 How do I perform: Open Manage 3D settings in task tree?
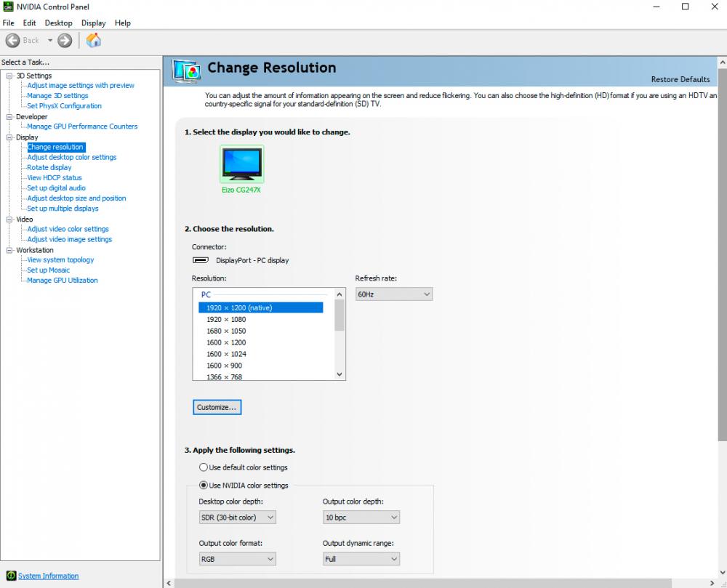pos(57,95)
